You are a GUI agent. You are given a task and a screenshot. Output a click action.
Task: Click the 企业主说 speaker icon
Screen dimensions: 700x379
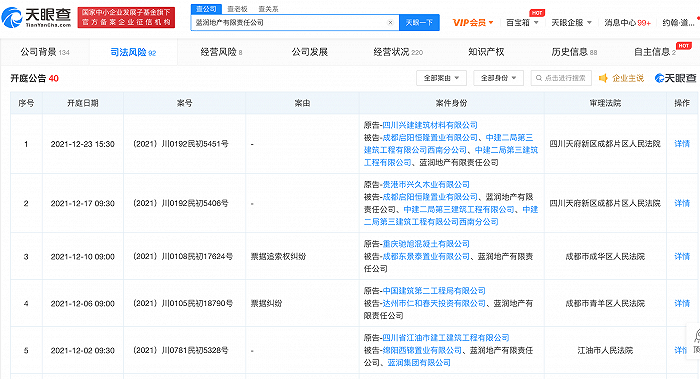coord(603,78)
